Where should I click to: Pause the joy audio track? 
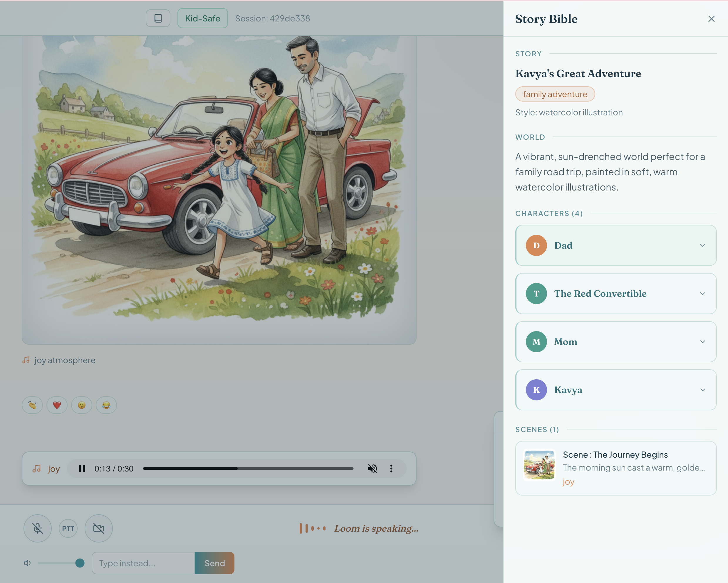pyautogui.click(x=82, y=468)
